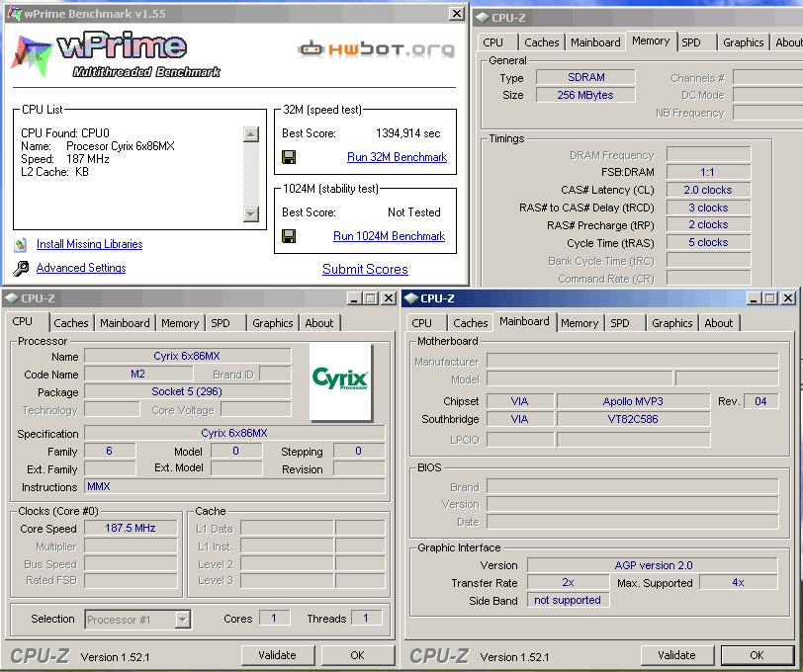Click the Install Missing Libraries icon
Viewport: 803px width, 672px height.
(21, 244)
